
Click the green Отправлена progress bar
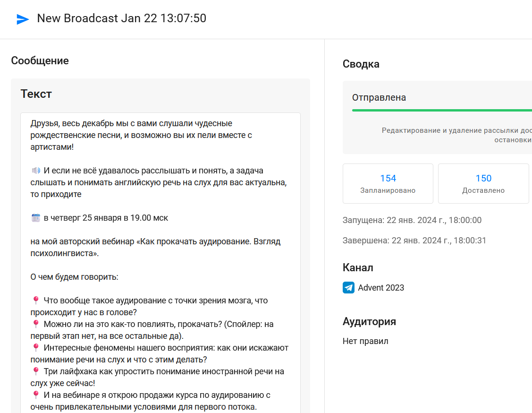tap(441, 110)
